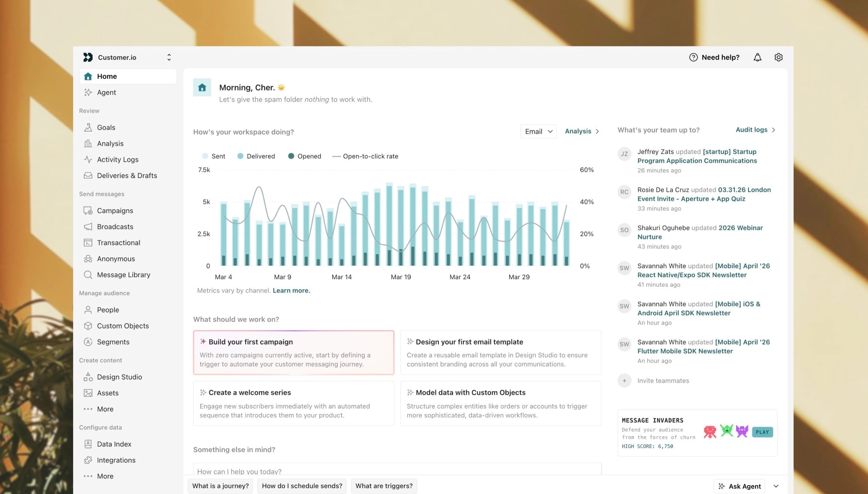Click the Goals icon in sidebar
This screenshot has height=494, width=868.
88,128
